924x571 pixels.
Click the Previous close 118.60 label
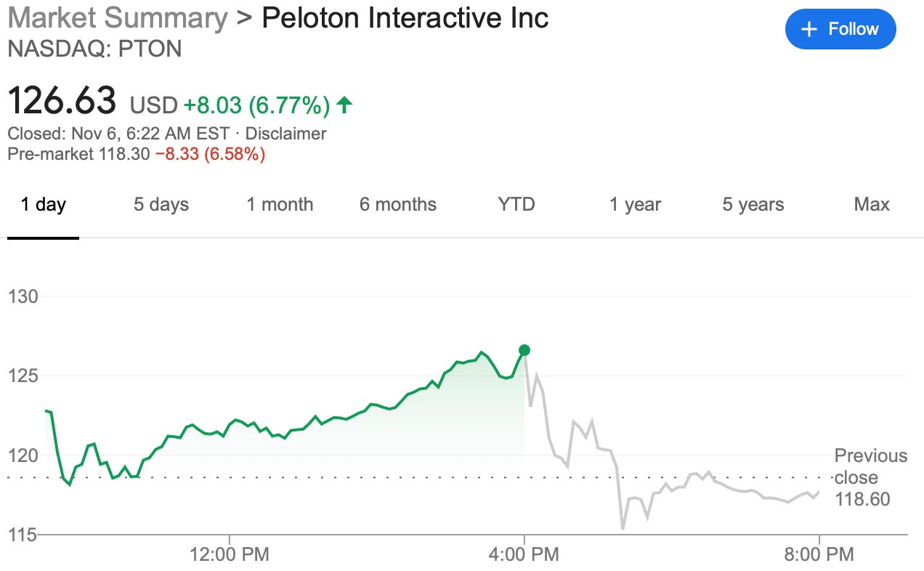[870, 477]
